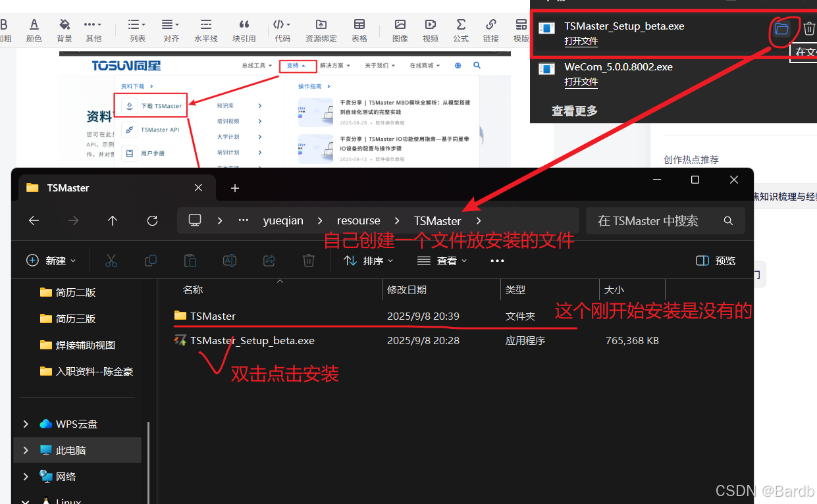Refresh the Explorer folder view

coord(152,221)
